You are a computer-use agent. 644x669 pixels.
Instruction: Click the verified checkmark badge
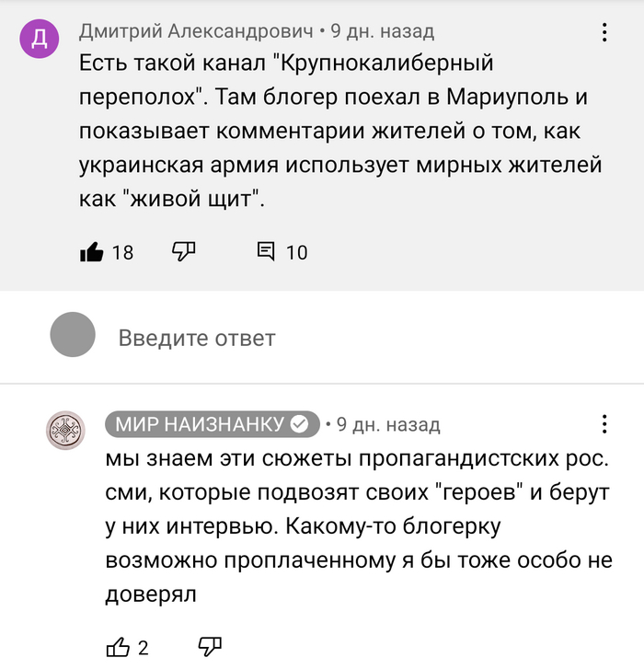pyautogui.click(x=300, y=424)
